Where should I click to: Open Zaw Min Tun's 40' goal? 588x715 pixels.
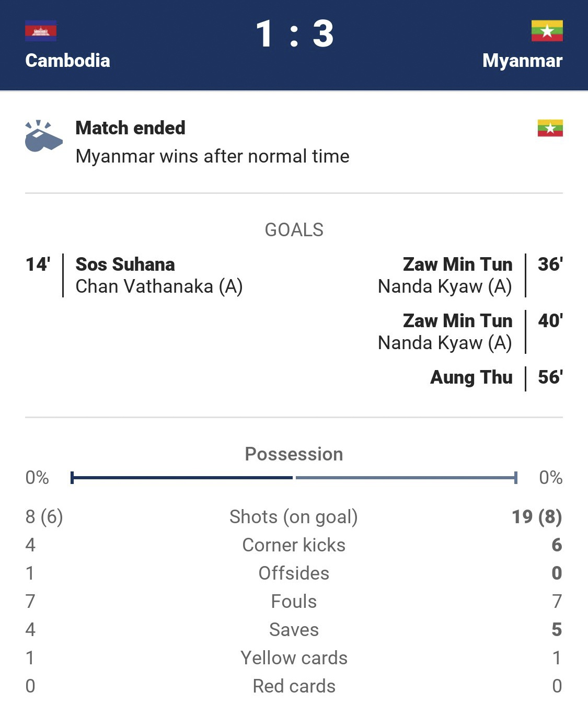457,321
